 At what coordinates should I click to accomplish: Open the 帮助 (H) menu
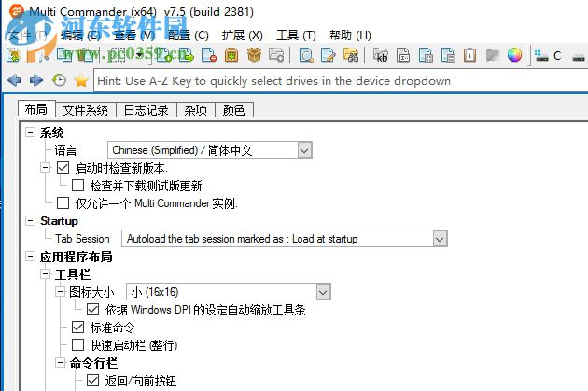pos(350,35)
